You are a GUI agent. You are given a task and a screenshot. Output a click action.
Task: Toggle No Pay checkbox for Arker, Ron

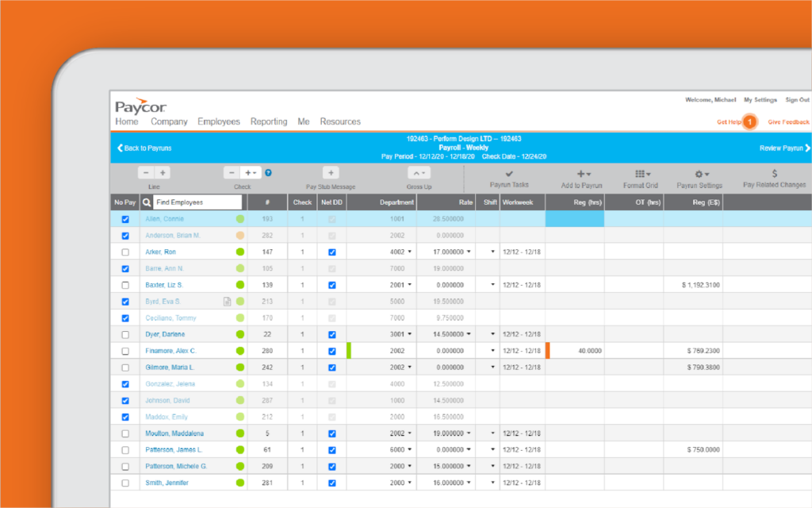pos(124,252)
